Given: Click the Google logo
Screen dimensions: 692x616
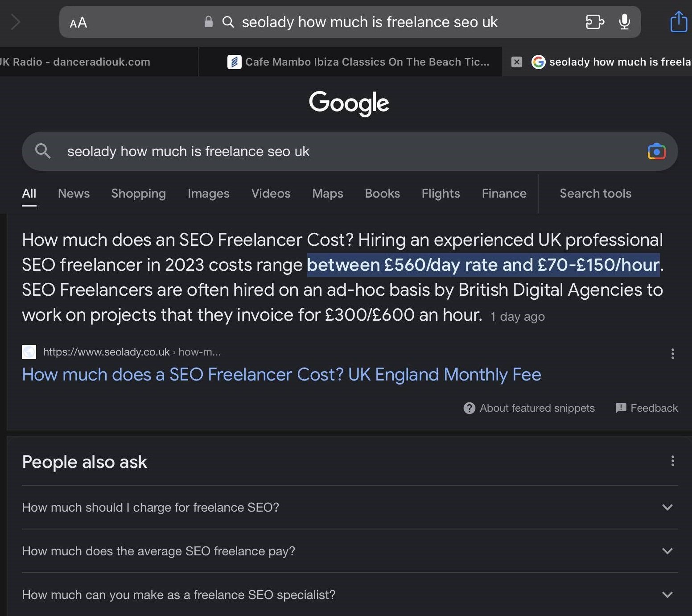Looking at the screenshot, I should point(349,103).
